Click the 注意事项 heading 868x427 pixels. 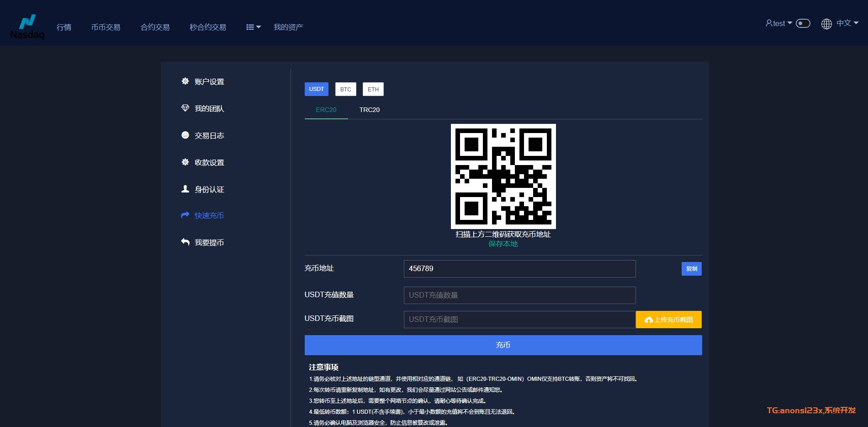pos(323,367)
